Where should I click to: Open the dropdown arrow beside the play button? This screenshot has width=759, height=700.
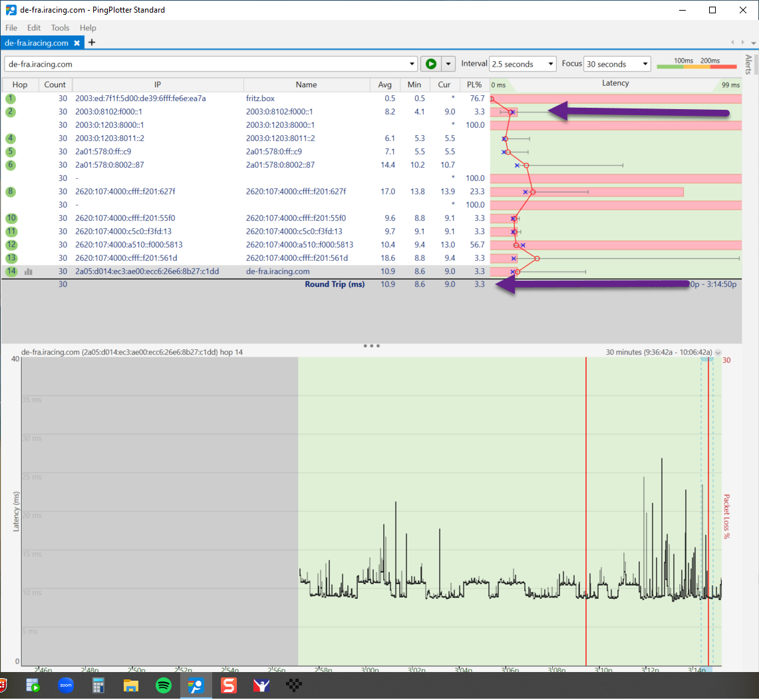[448, 64]
